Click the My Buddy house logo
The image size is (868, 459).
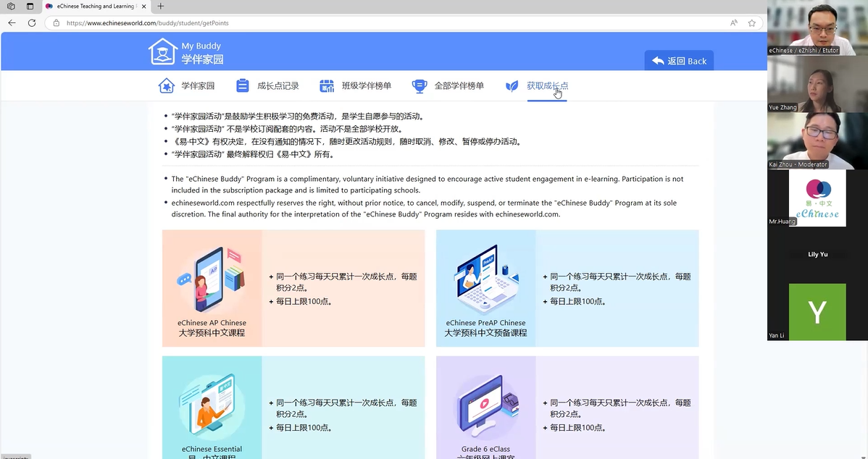pos(162,51)
